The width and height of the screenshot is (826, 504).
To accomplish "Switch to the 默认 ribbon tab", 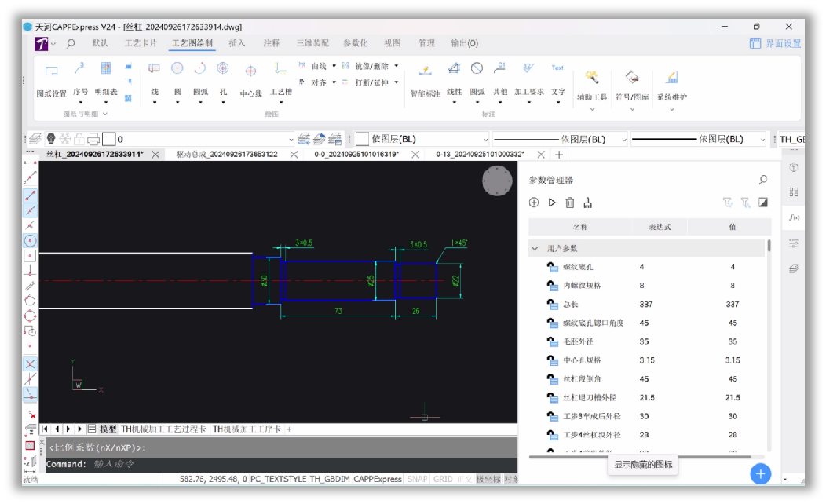I will coord(100,43).
